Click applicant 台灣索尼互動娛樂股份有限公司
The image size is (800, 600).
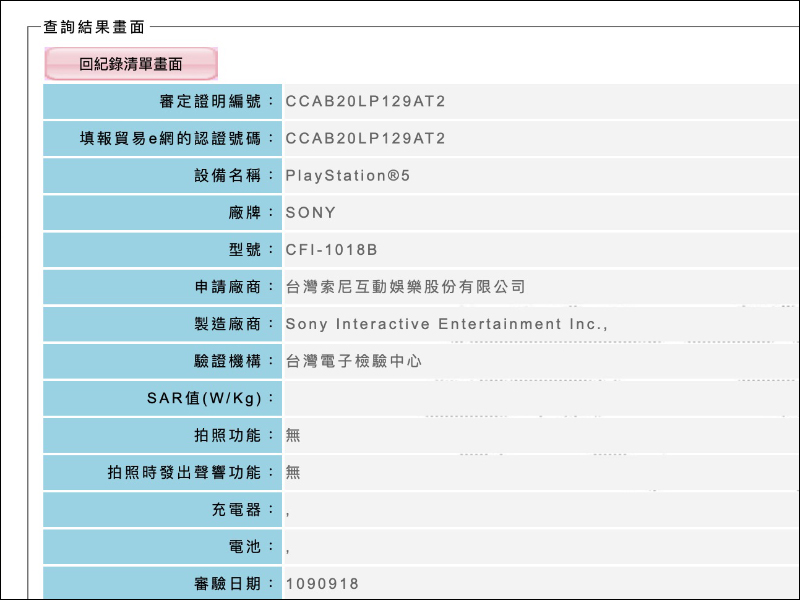pos(405,287)
